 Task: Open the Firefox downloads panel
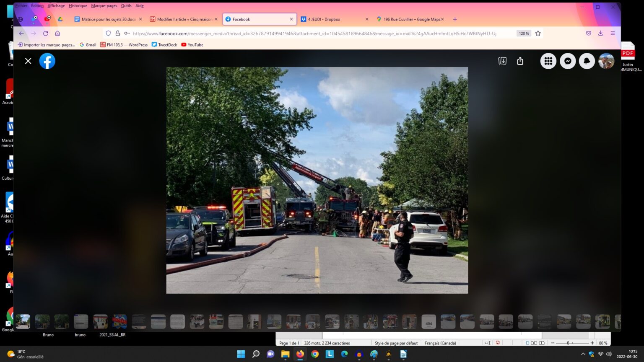(600, 34)
